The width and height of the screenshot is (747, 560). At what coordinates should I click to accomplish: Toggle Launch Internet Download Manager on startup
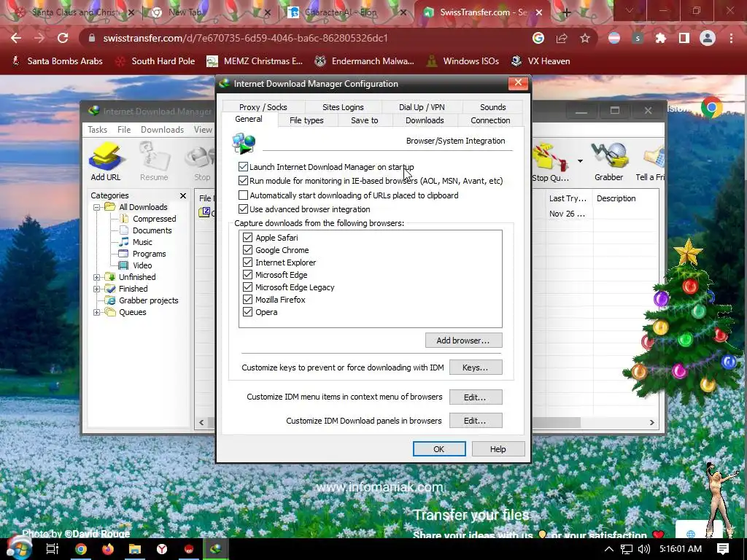point(243,167)
